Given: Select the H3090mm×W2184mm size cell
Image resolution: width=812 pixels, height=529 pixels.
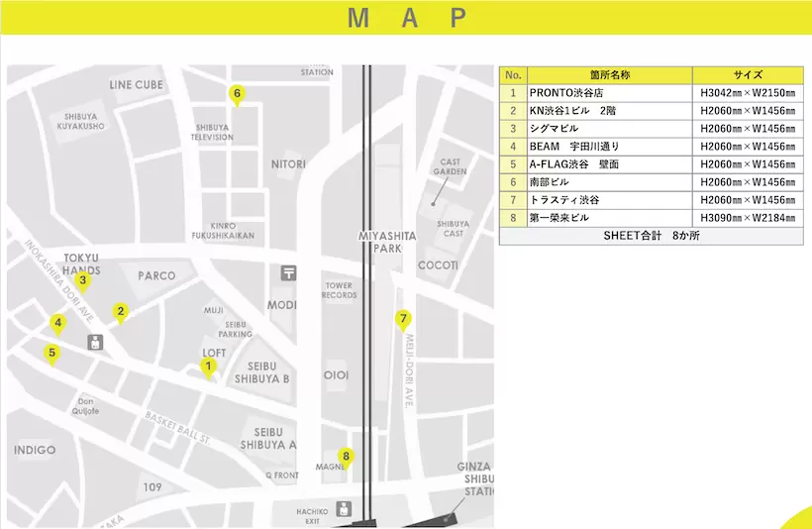Looking at the screenshot, I should 747,218.
